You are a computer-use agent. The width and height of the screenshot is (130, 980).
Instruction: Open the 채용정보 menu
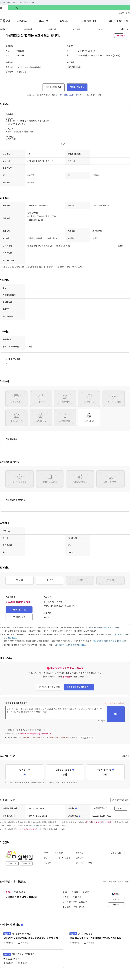(22, 21)
